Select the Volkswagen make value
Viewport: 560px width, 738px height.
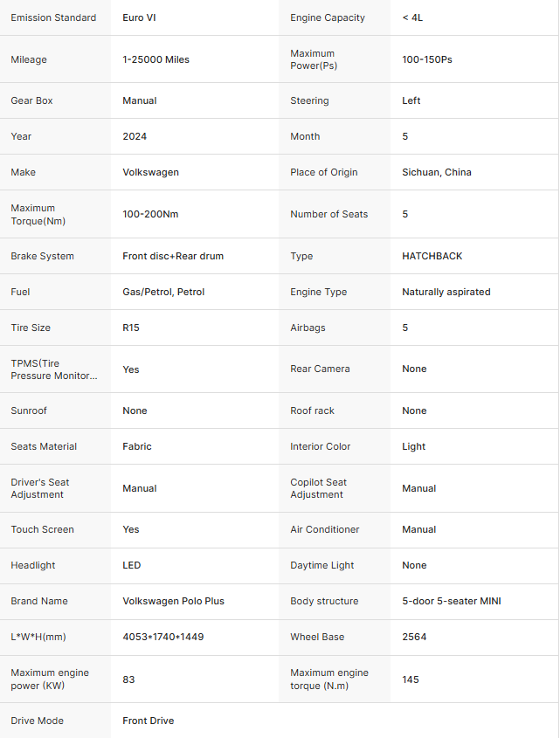(x=150, y=172)
